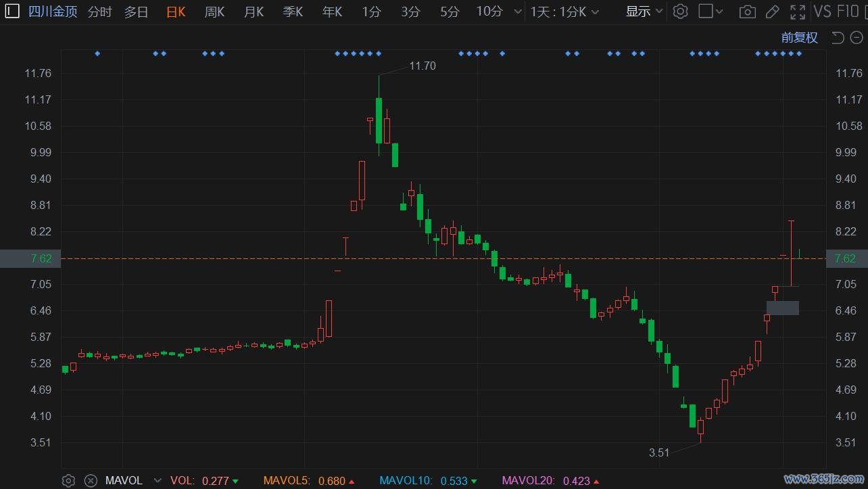Click the tall green candle at the 11.70 peak

(x=379, y=120)
